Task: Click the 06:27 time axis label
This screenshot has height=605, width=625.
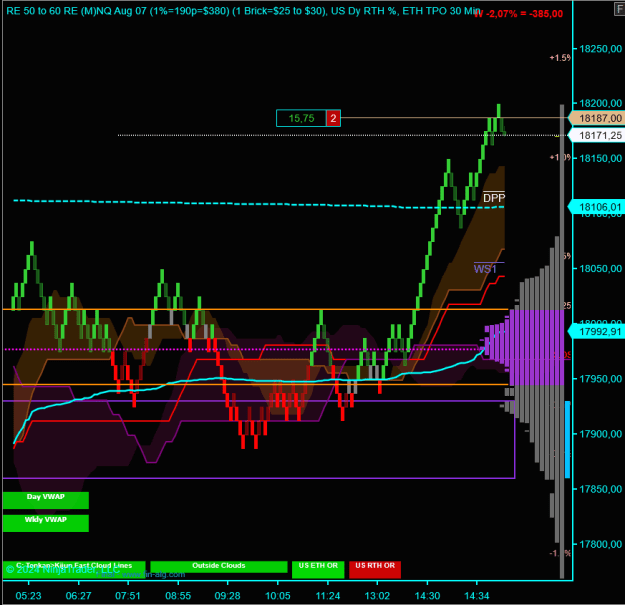Action: pos(79,596)
